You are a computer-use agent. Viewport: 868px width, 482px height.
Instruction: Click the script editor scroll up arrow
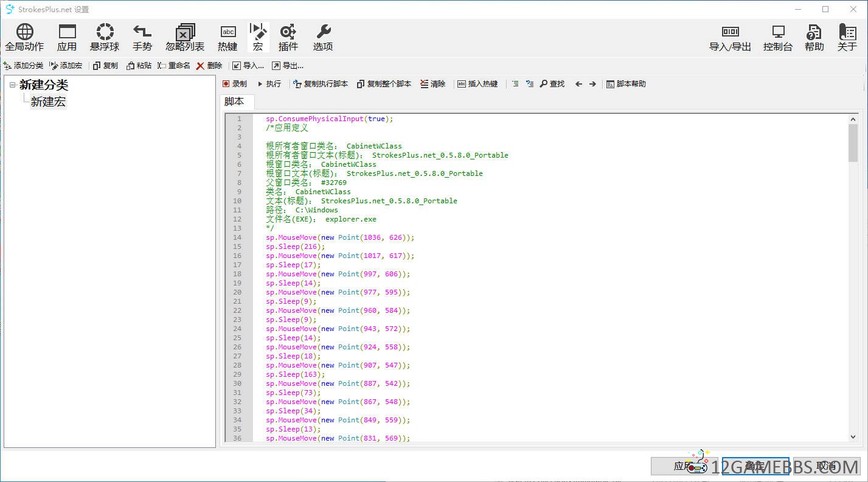tap(853, 119)
